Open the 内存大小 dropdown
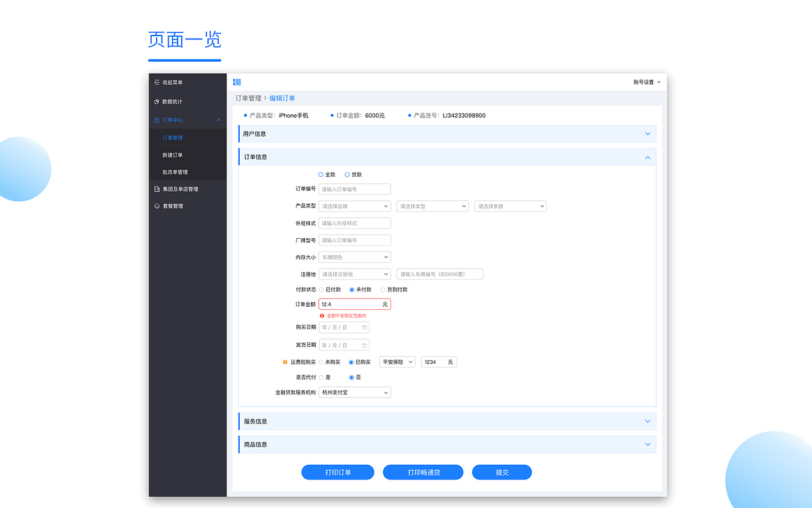 pyautogui.click(x=355, y=257)
